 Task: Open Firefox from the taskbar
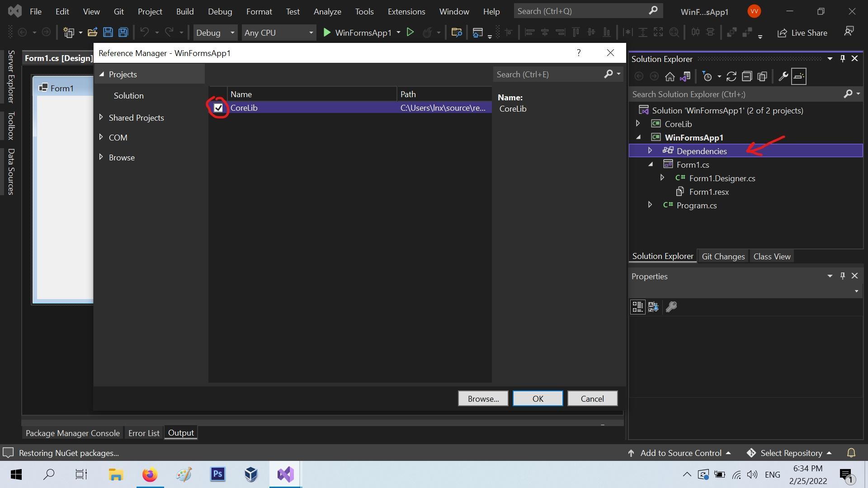click(x=150, y=474)
